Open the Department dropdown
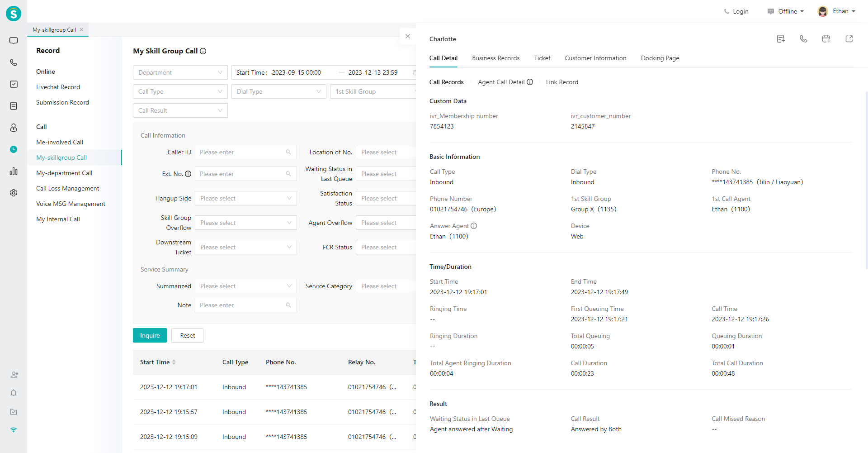This screenshot has height=453, width=868. pos(180,72)
